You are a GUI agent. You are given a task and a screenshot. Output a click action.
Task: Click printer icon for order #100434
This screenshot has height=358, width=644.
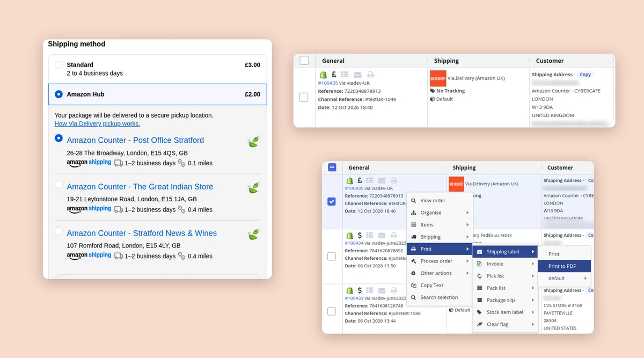394,235
